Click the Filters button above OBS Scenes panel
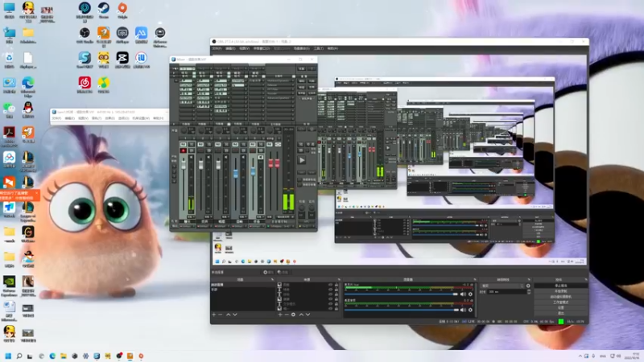Screen dimensions: 644x362 pyautogui.click(x=283, y=272)
